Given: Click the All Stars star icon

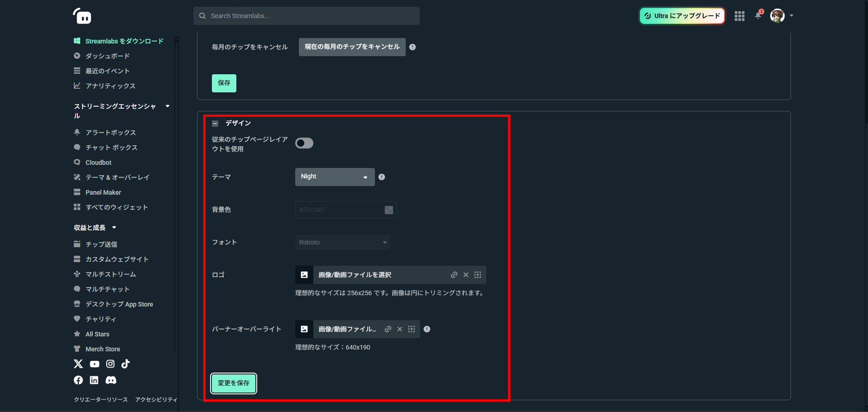Looking at the screenshot, I should click(x=77, y=334).
